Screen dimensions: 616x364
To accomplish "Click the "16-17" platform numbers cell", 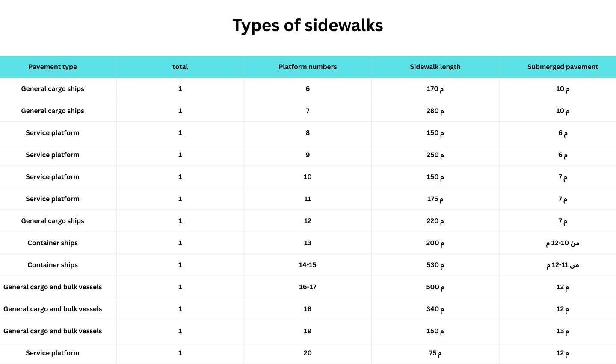I will (308, 287).
